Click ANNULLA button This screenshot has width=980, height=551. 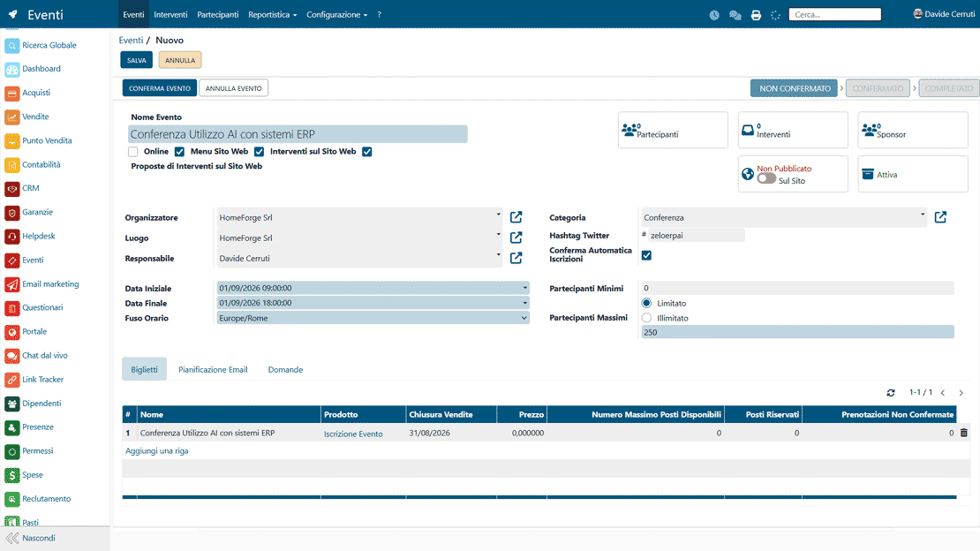[x=180, y=60]
